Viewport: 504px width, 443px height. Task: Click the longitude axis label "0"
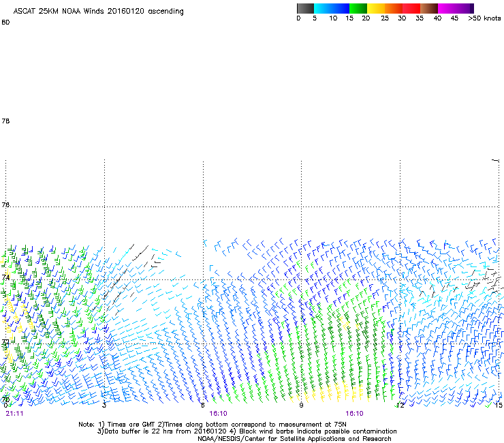pyautogui.click(x=5, y=406)
